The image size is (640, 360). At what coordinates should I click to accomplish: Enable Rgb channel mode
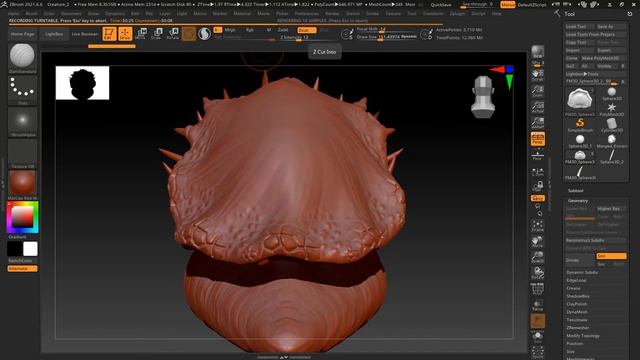pos(249,30)
